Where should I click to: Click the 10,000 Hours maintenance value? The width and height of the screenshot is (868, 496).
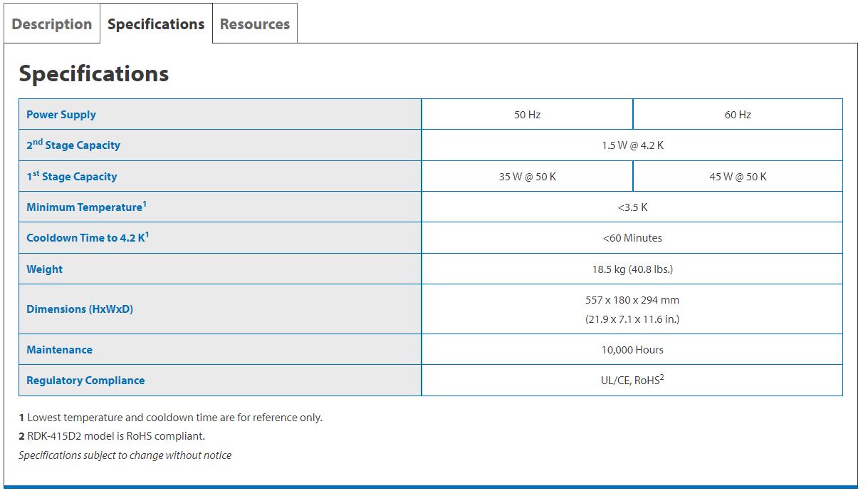tap(632, 350)
